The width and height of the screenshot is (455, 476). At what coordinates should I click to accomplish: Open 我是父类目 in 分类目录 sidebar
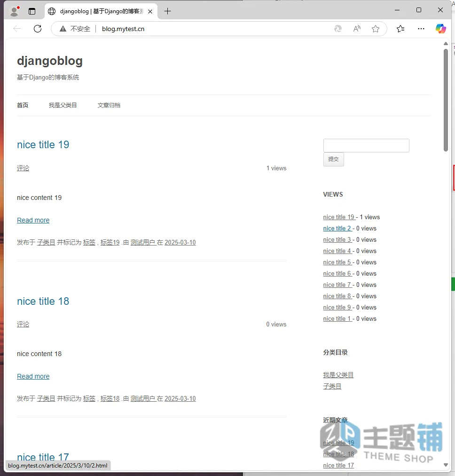click(338, 375)
